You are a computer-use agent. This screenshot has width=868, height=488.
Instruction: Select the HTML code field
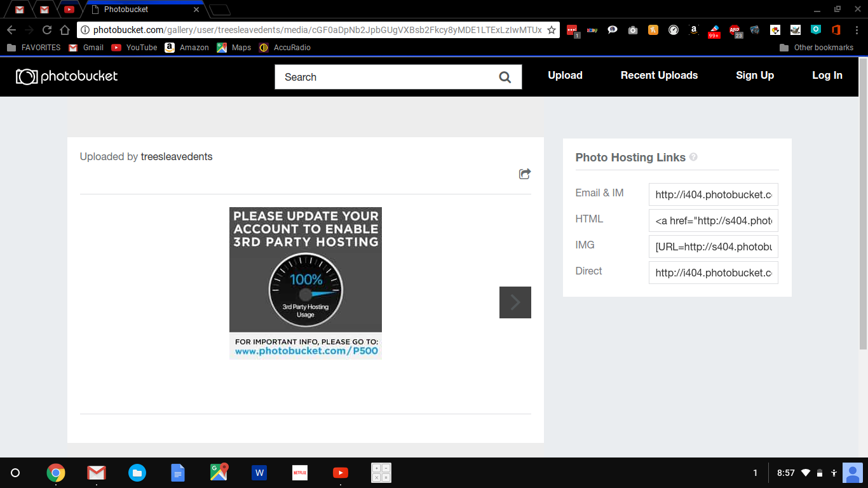click(713, 221)
